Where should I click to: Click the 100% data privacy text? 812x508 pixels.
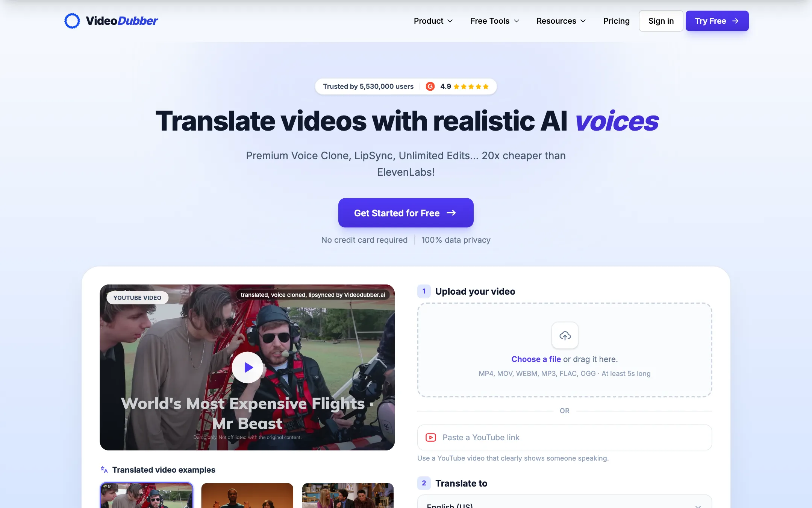click(x=456, y=240)
